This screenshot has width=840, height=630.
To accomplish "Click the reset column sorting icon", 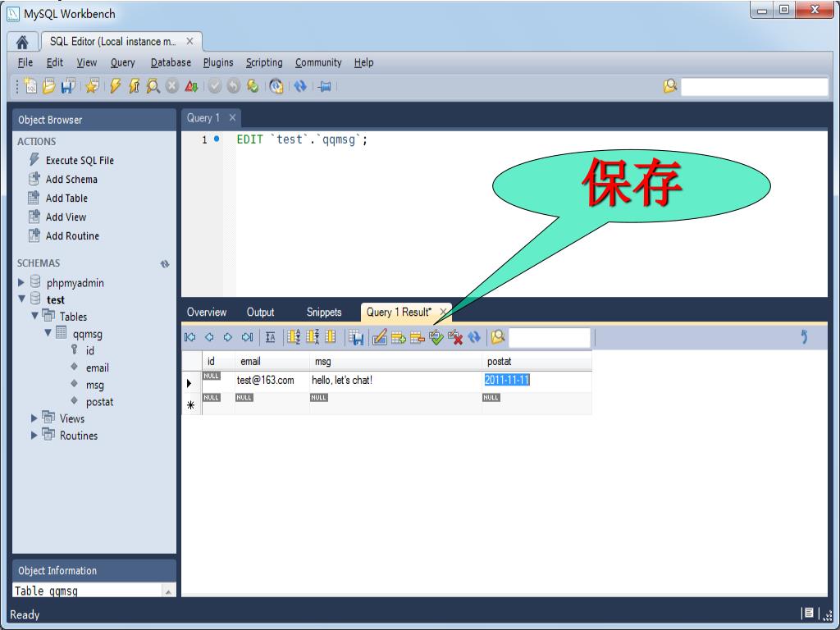I will [x=331, y=337].
